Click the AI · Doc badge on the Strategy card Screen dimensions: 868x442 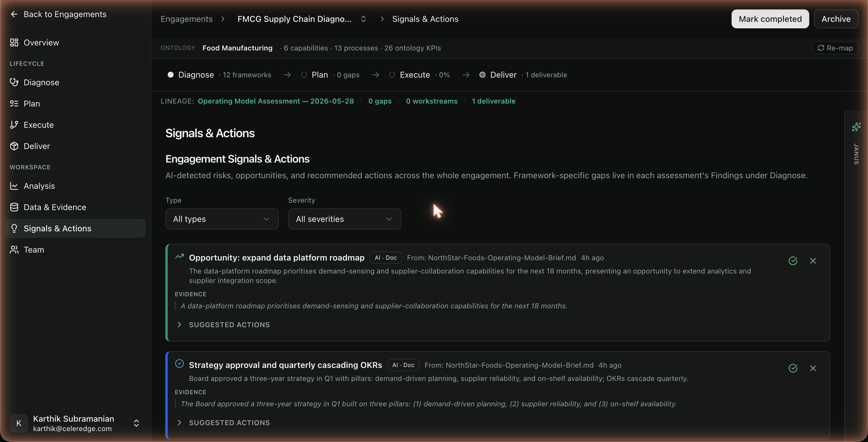pos(403,365)
